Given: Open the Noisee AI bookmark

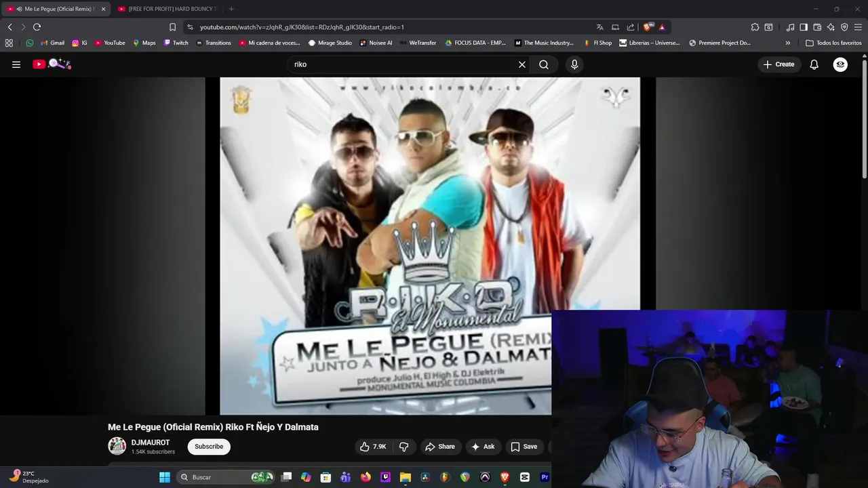Looking at the screenshot, I should coord(376,43).
